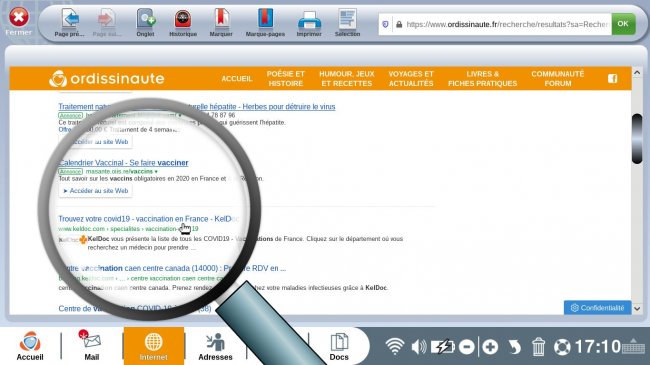Open the lifebuoy help icon
The height and width of the screenshot is (365, 650).
[562, 347]
